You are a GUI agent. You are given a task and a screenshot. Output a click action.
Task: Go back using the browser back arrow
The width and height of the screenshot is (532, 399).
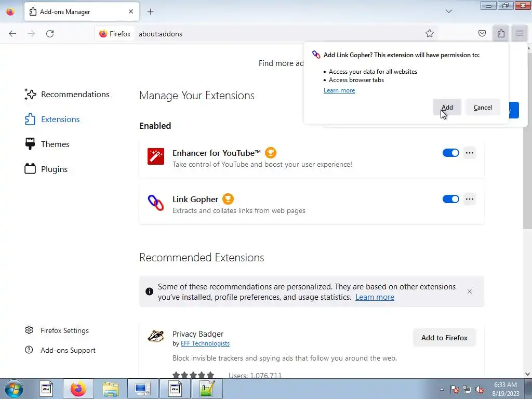click(12, 34)
